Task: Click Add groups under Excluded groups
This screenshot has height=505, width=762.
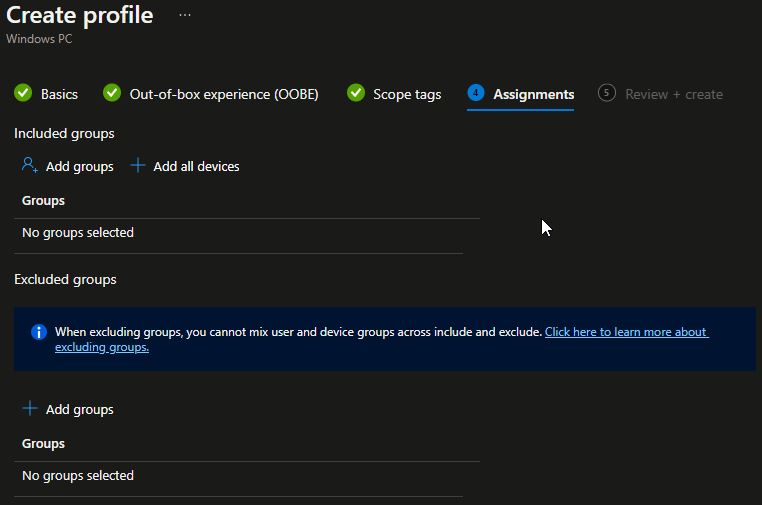Action: point(80,409)
